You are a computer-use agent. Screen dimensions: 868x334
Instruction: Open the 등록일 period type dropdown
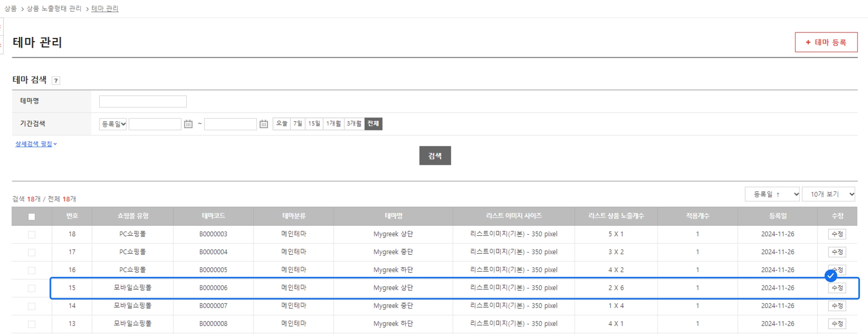tap(113, 124)
